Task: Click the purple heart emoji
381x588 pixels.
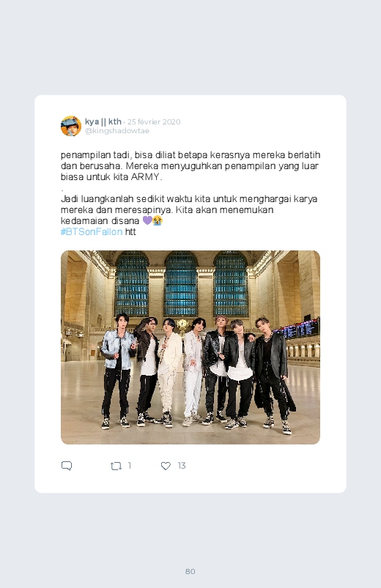Action: 147,220
